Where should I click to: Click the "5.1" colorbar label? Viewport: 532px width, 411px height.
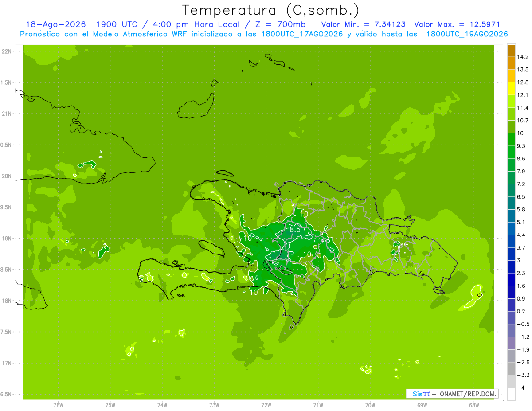522,222
